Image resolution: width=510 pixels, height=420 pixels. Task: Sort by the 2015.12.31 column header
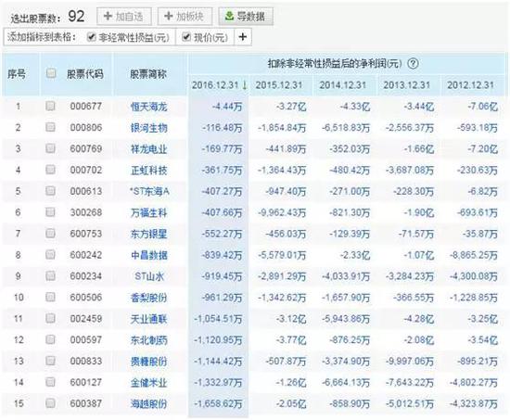(x=279, y=85)
